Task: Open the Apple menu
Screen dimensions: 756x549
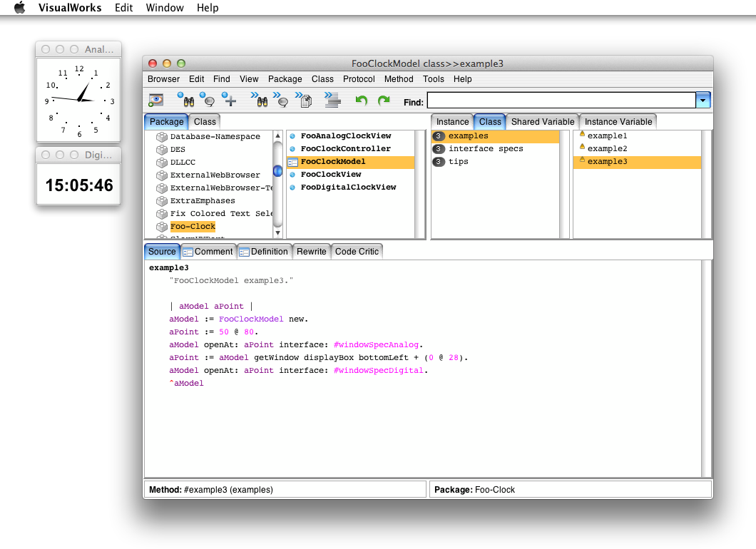Action: pyautogui.click(x=20, y=8)
